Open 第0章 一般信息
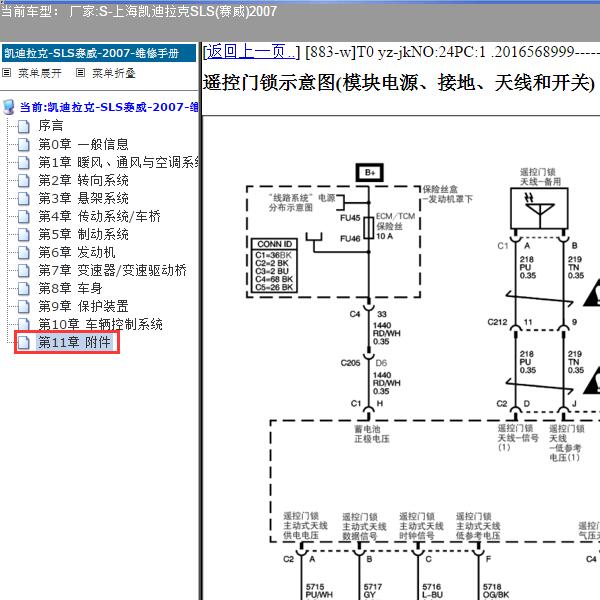This screenshot has width=600, height=600. (83, 144)
